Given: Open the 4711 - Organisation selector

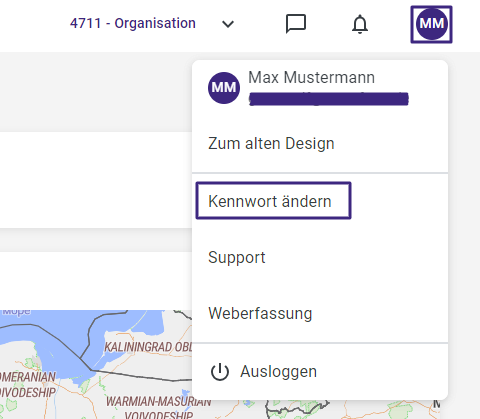Looking at the screenshot, I should [x=133, y=23].
